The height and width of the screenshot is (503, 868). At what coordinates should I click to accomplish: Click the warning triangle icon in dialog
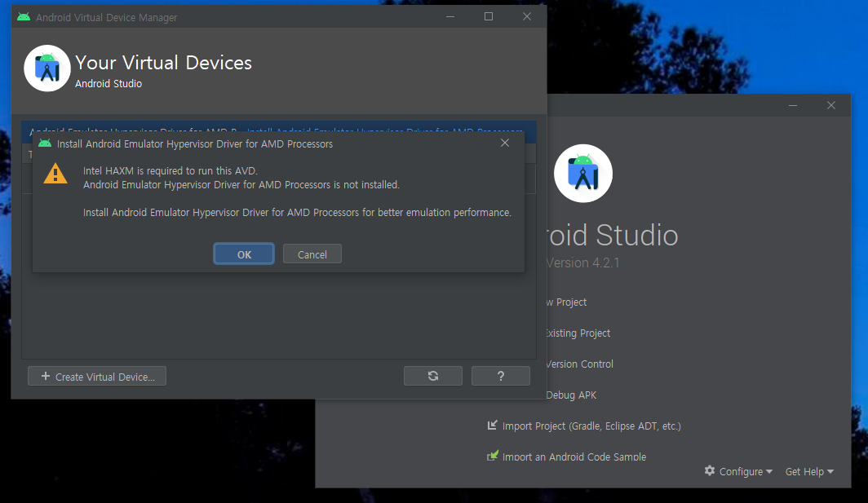click(55, 173)
